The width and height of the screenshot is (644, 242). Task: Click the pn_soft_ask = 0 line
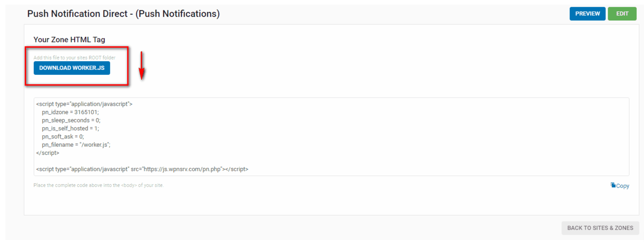point(63,137)
